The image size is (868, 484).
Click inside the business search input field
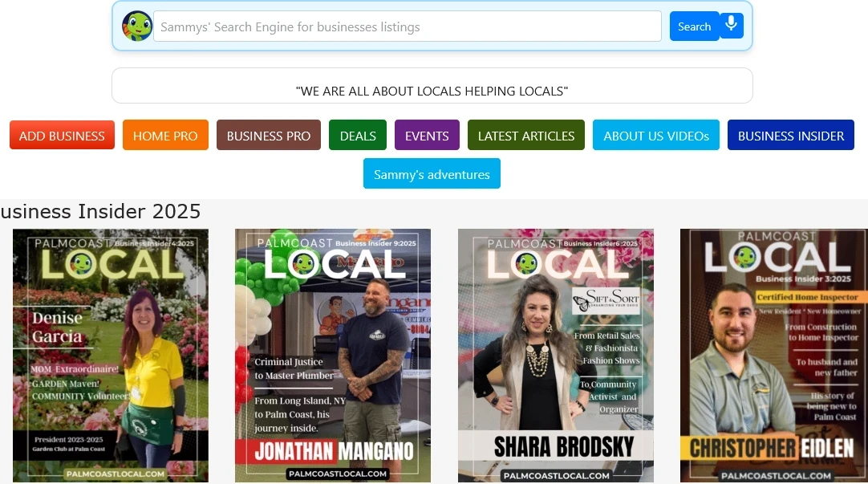click(x=406, y=26)
